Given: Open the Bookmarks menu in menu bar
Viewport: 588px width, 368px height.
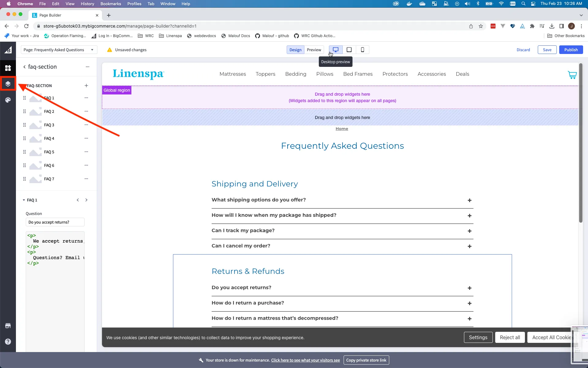Looking at the screenshot, I should (x=110, y=4).
